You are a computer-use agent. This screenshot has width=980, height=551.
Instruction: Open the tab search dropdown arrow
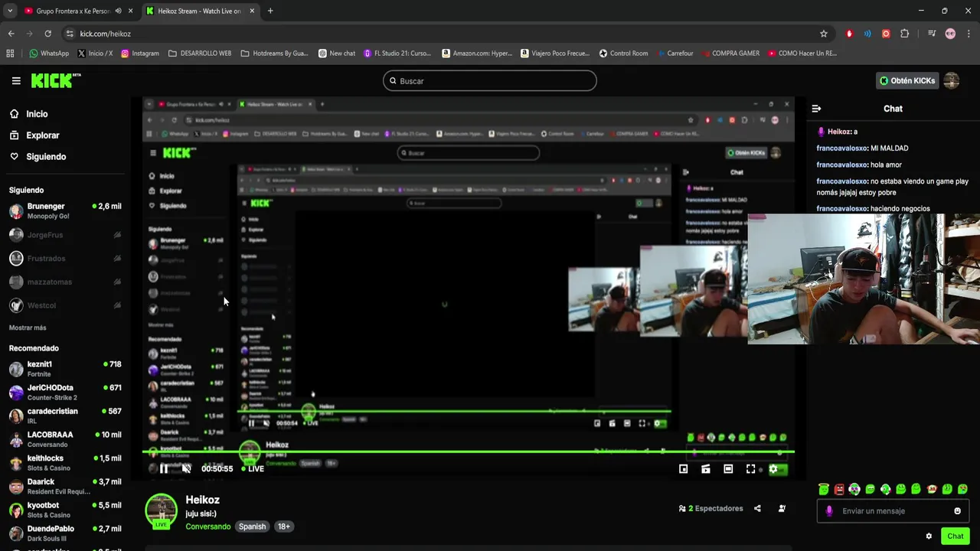9,11
